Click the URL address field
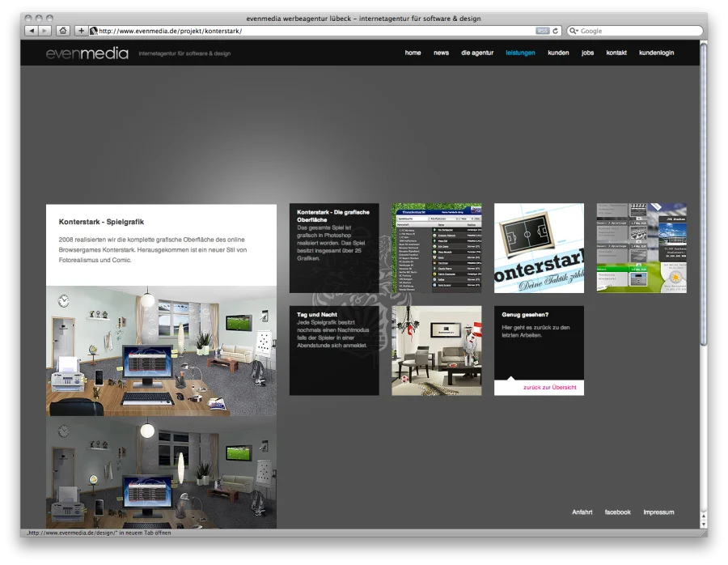The image size is (728, 565). click(315, 31)
